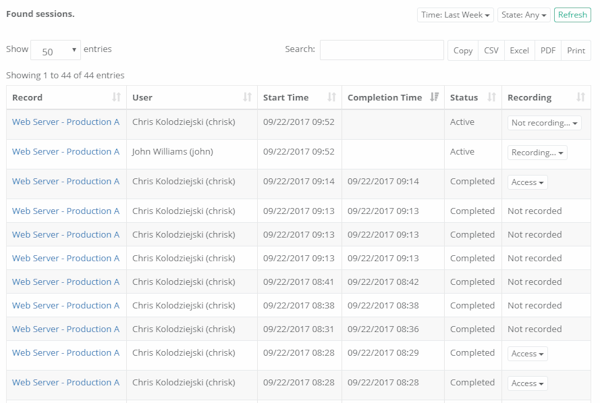The image size is (600, 403).
Task: Open John Williams' Web Server - Production A record
Action: tap(66, 152)
